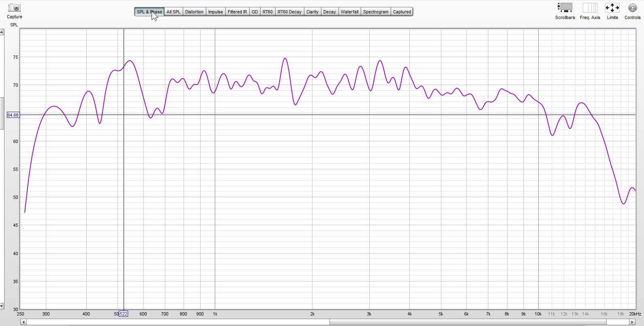
Task: Click the 1k frequency axis label
Action: (x=215, y=314)
